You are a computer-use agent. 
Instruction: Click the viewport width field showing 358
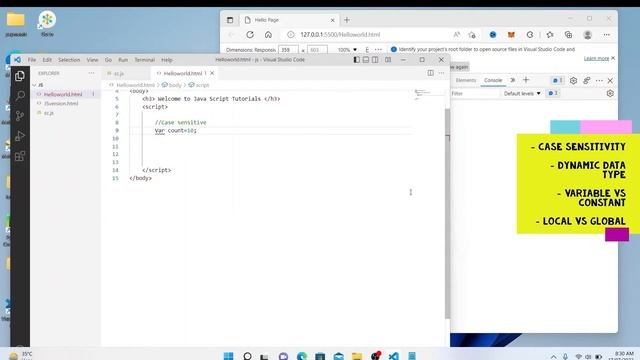point(288,50)
